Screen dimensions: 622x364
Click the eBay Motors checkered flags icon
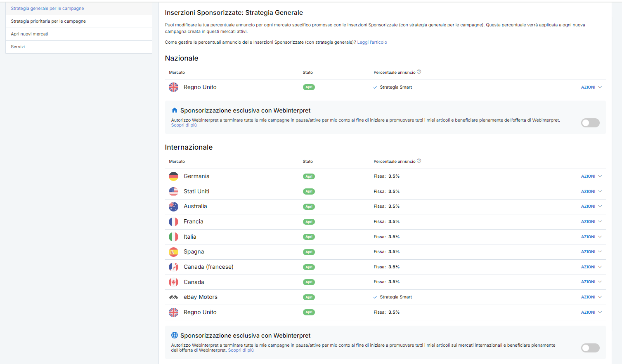[173, 297]
